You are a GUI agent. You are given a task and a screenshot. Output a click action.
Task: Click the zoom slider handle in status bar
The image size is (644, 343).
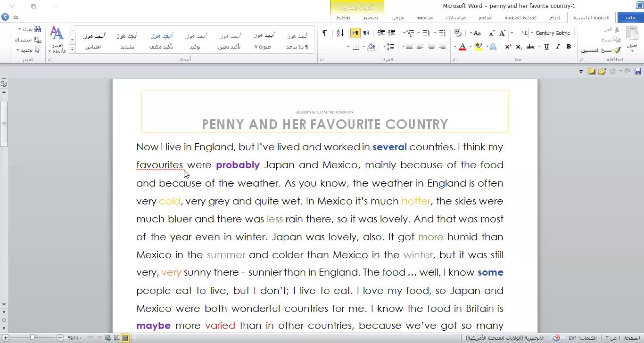(32, 337)
